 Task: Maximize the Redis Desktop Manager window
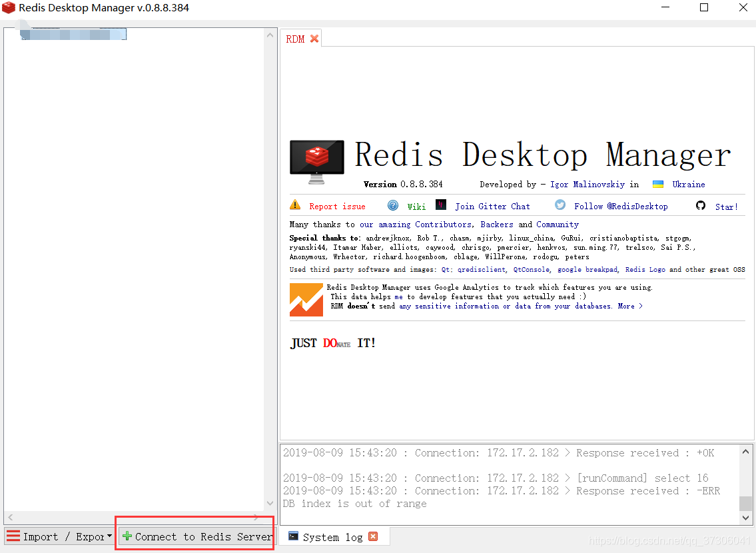tap(704, 7)
